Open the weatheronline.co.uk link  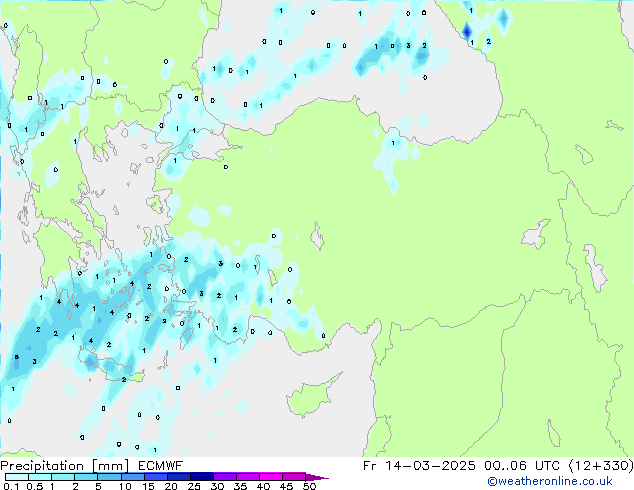tap(550, 481)
